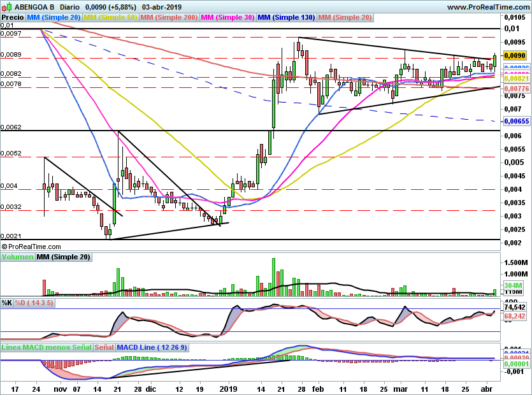The height and width of the screenshot is (395, 532).
Task: Click the Señal indicator label
Action: (x=104, y=347)
